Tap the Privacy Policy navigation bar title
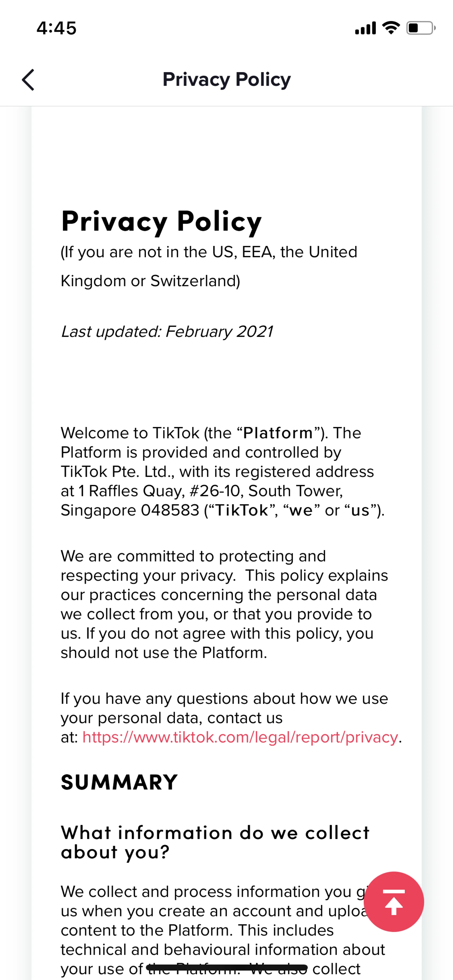Screen dimensions: 453x980 (x=226, y=79)
